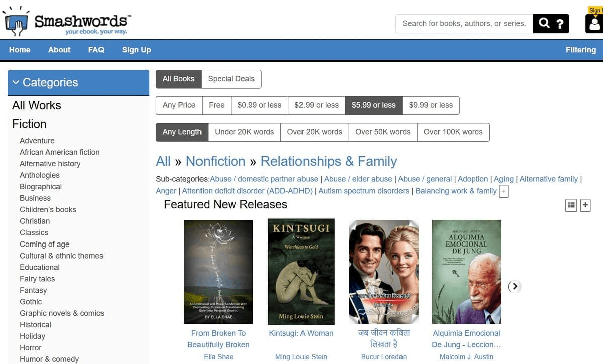Go to the Nonfiction breadcrumb link
The width and height of the screenshot is (603, 364).
pyautogui.click(x=216, y=161)
